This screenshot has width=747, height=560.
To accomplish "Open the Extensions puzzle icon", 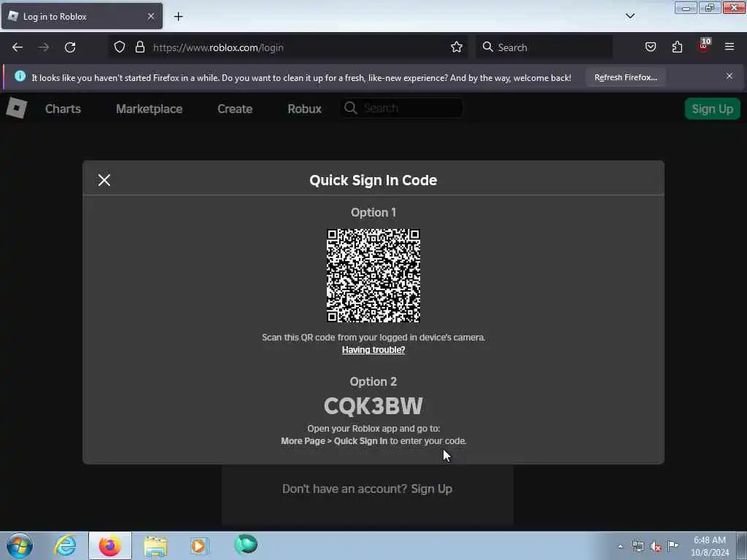I will point(677,47).
